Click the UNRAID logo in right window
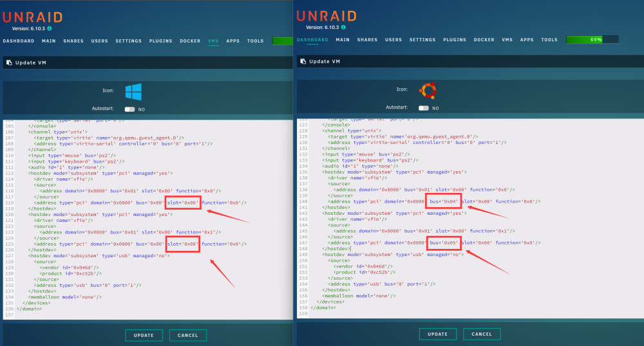 327,16
